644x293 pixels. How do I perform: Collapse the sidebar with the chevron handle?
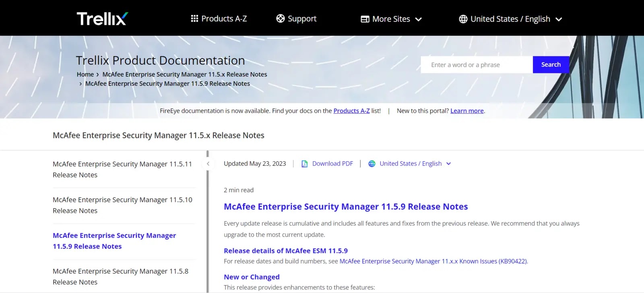208,164
